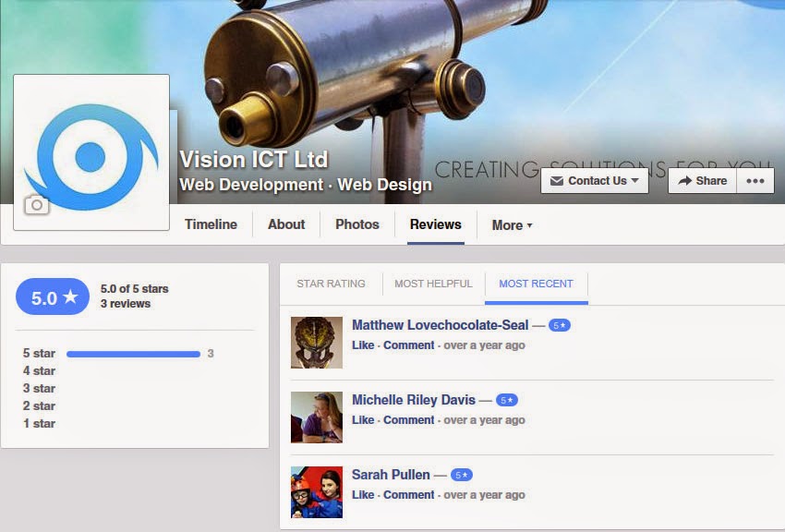The height and width of the screenshot is (532, 785).
Task: Sort reviews by Star Rating
Action: (x=331, y=284)
